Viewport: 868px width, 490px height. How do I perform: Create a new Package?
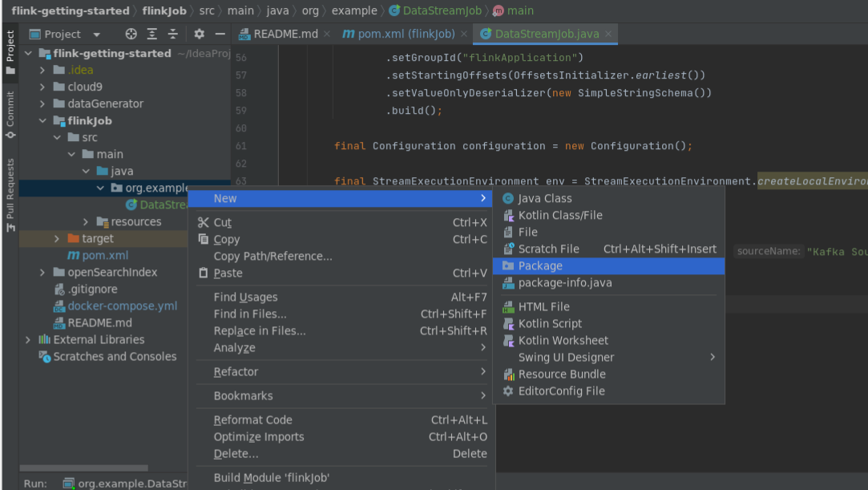609,265
